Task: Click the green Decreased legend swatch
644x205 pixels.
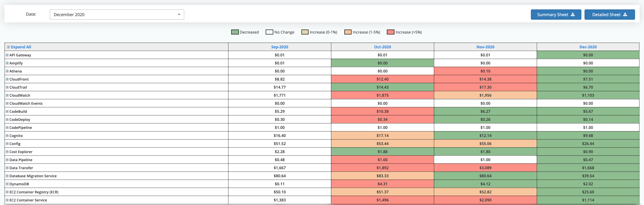Action: 235,32
